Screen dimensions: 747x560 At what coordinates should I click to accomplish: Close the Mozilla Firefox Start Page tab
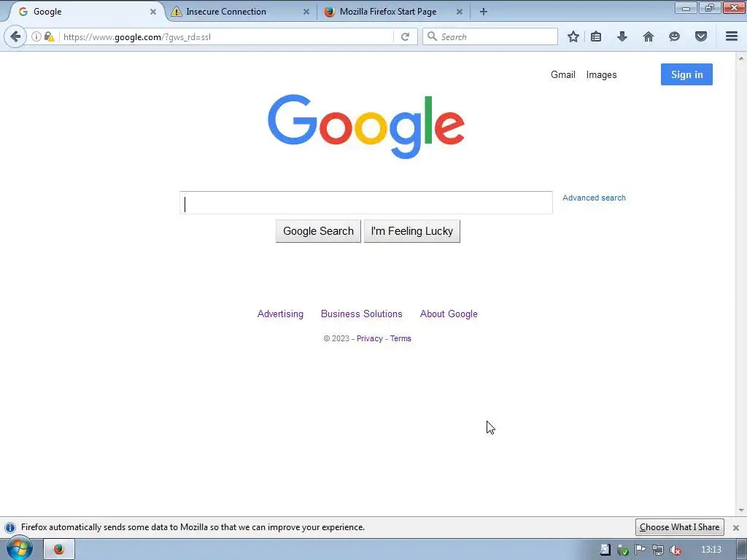click(460, 12)
